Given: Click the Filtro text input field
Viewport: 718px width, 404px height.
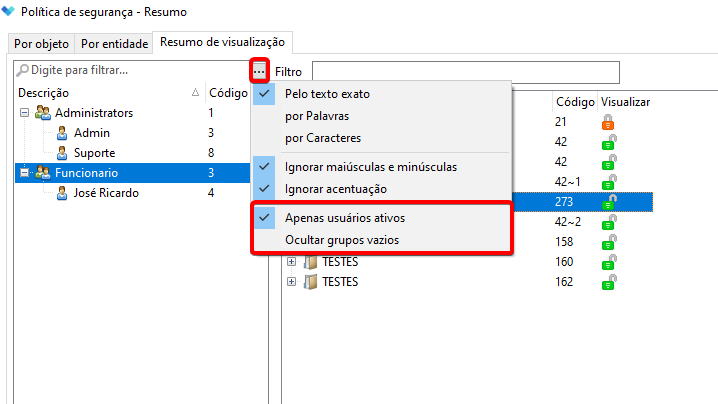Looking at the screenshot, I should (x=465, y=72).
